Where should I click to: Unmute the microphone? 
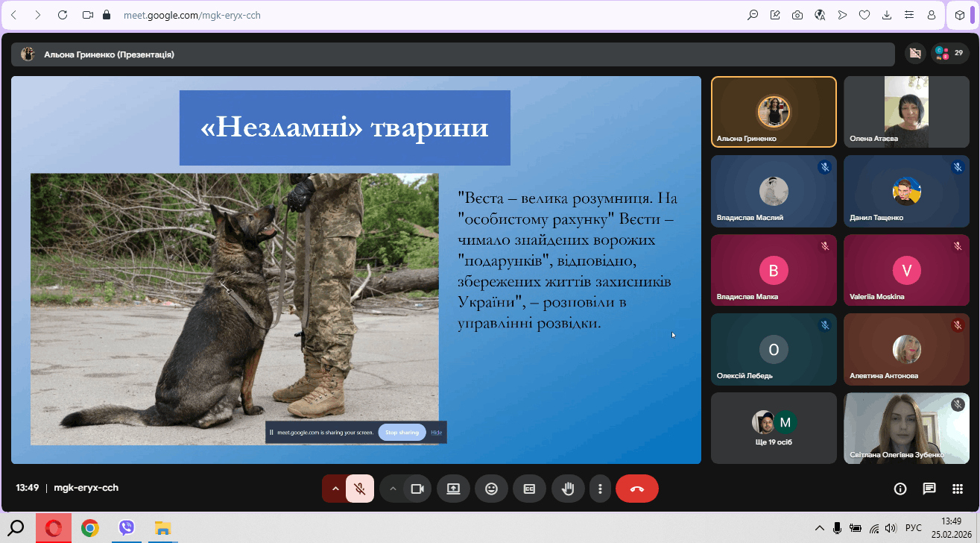pyautogui.click(x=360, y=489)
